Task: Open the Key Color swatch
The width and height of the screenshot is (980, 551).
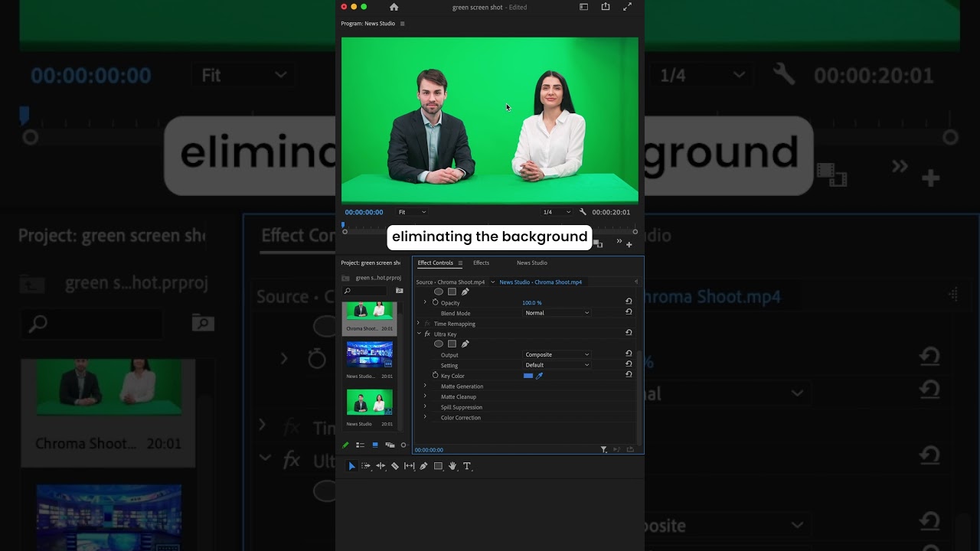Action: (528, 376)
